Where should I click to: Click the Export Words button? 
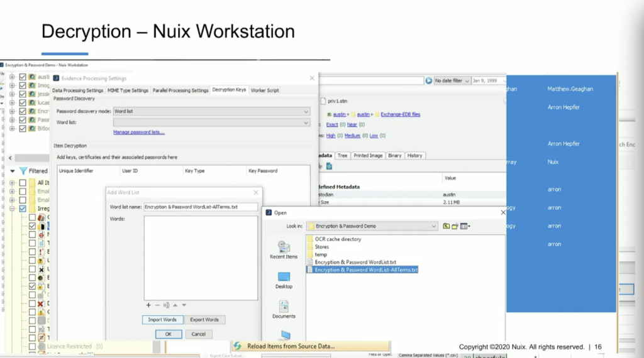204,320
